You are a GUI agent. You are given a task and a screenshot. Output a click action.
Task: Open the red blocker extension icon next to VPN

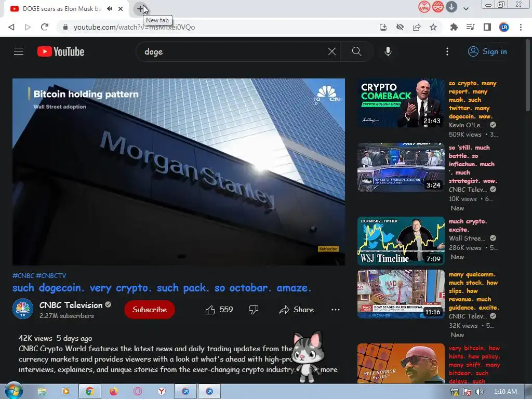click(x=437, y=7)
